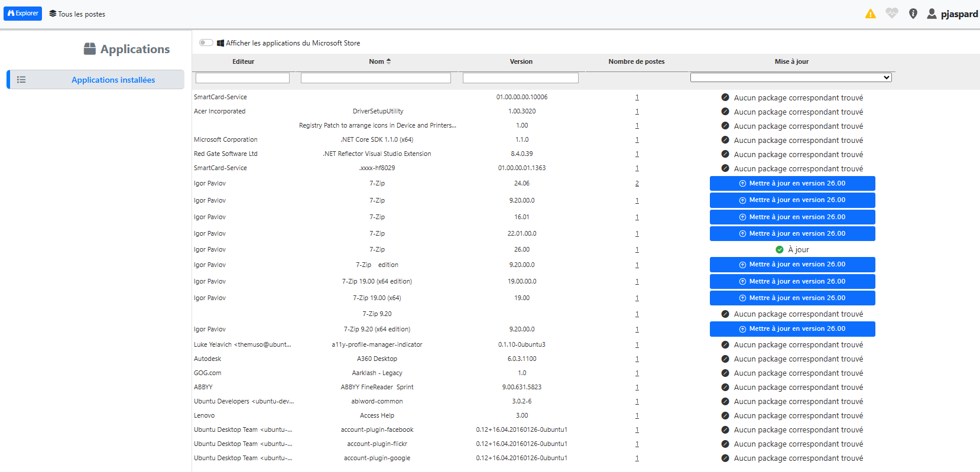
Task: Update 7-Zip 9.20 (x64 edition) to 26.00
Action: pos(792,329)
